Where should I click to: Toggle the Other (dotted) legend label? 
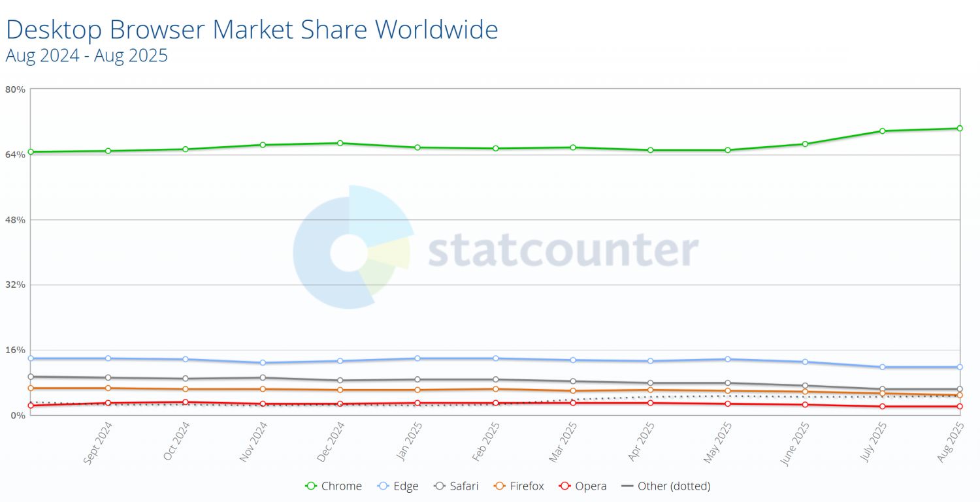pyautogui.click(x=674, y=486)
